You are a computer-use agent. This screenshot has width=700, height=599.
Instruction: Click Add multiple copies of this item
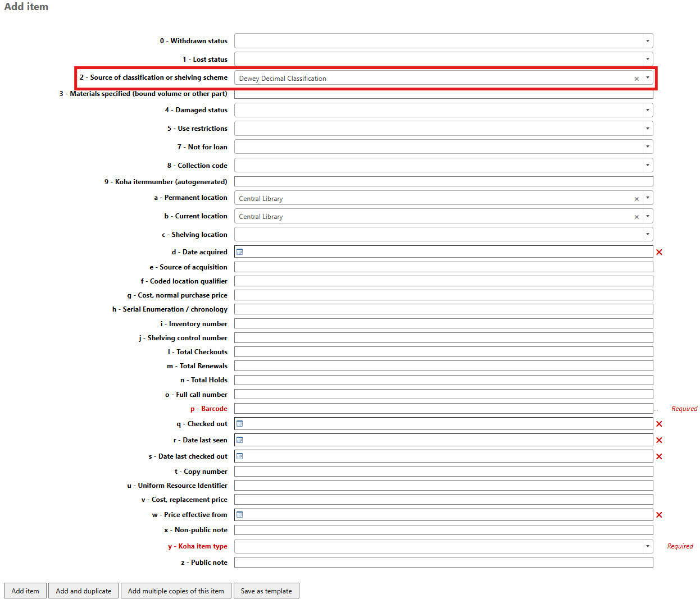(176, 591)
